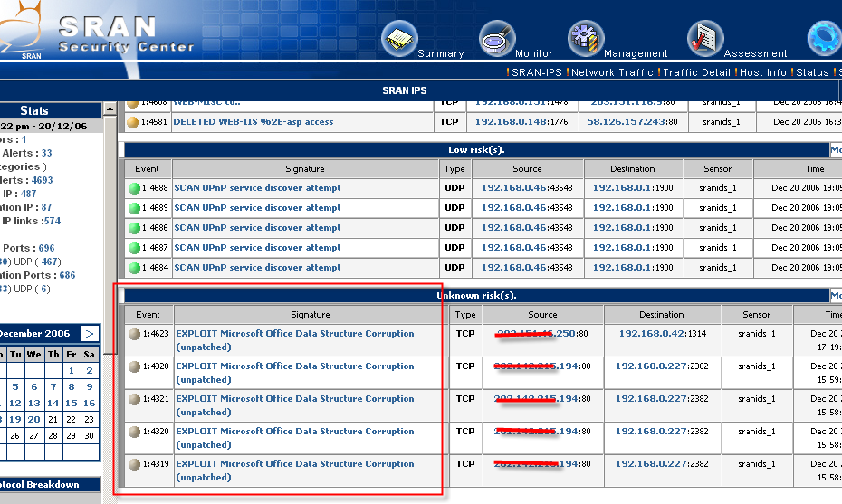Select calendar day 15
842x504 pixels.
click(71, 403)
